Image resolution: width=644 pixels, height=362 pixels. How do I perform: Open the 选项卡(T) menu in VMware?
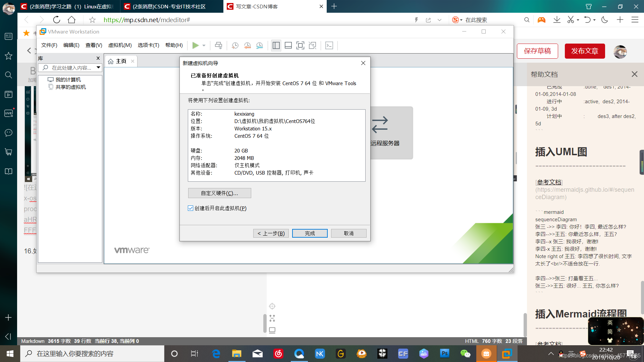(148, 45)
